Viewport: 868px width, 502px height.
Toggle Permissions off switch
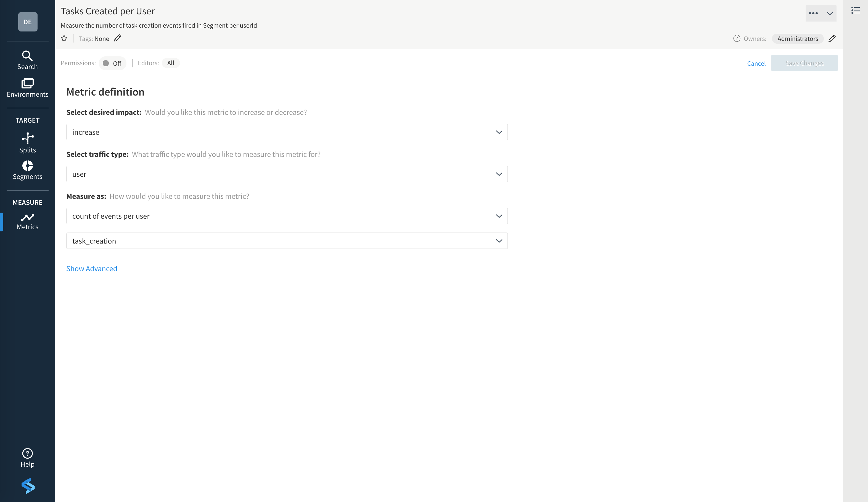112,63
